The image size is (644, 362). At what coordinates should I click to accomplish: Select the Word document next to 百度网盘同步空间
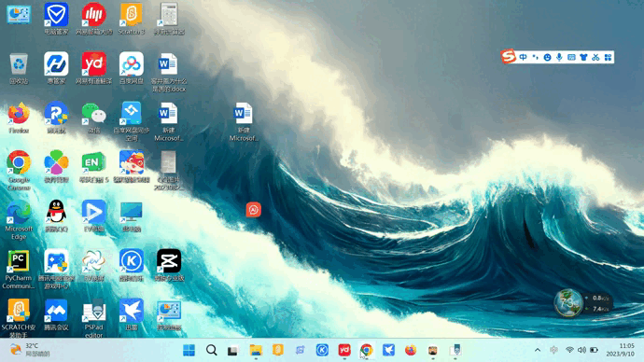(168, 114)
